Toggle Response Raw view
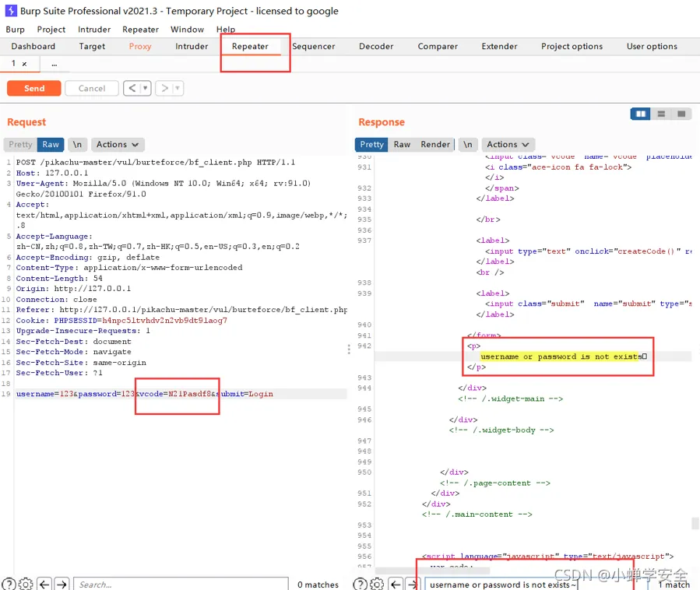Screen dimensions: 700x590 point(402,144)
